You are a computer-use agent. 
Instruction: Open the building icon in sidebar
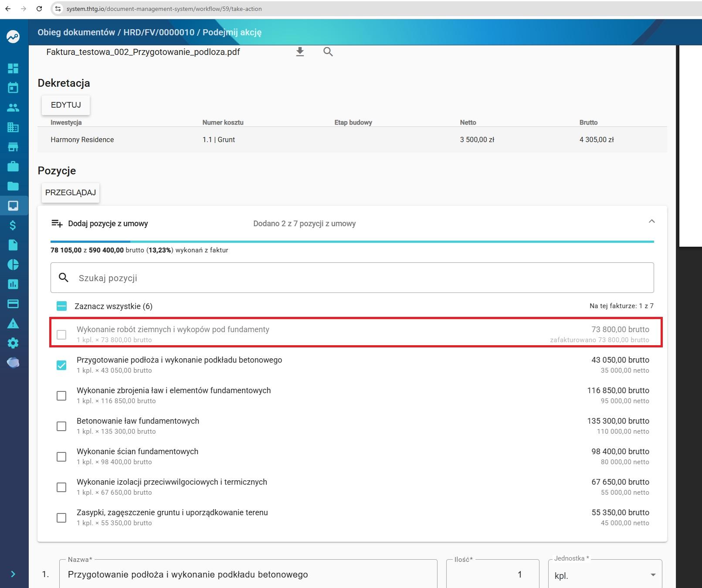[x=13, y=127]
